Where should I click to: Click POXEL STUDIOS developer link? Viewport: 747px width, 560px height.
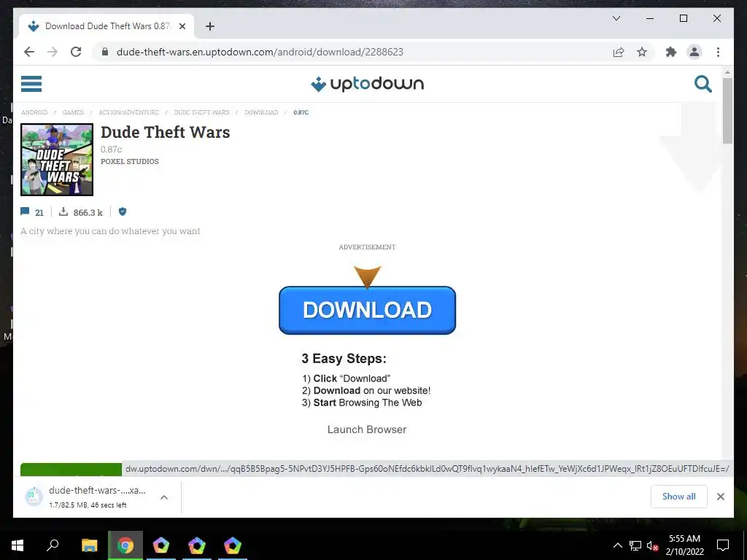click(x=130, y=161)
